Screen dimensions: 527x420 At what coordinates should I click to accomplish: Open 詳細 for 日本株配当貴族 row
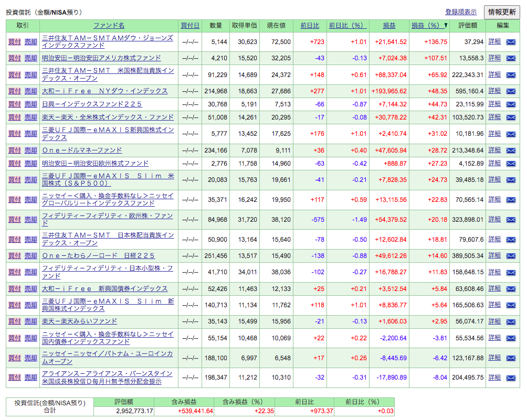click(x=494, y=239)
